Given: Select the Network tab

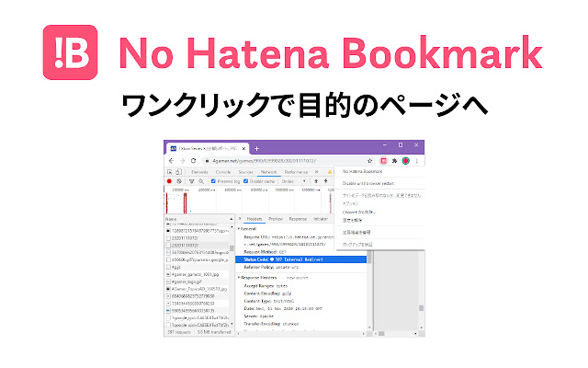Looking at the screenshot, I should (x=269, y=172).
